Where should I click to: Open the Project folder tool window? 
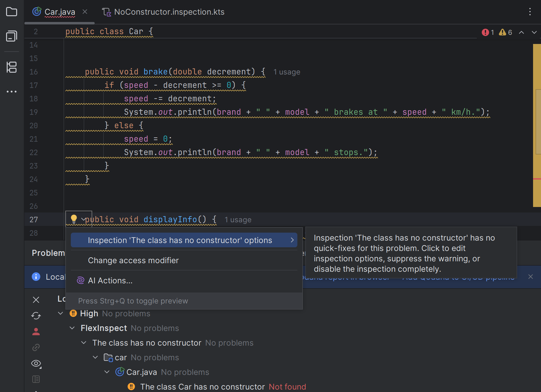point(12,12)
